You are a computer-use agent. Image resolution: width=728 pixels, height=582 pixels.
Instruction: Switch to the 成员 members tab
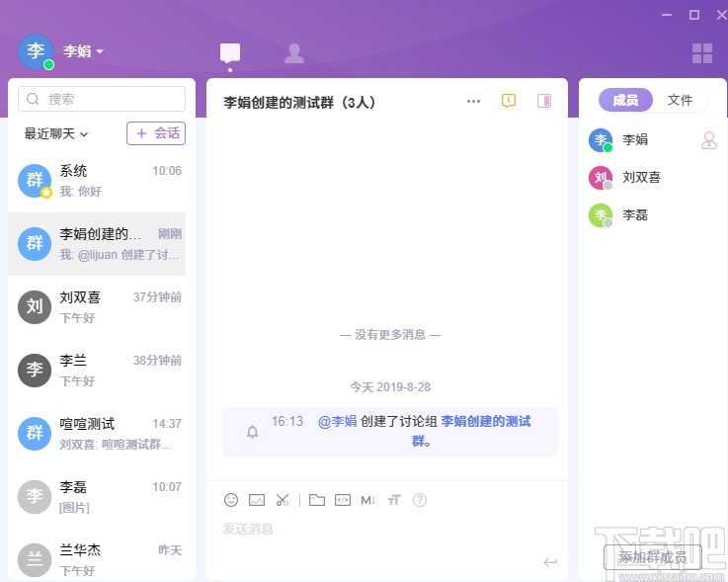coord(625,100)
